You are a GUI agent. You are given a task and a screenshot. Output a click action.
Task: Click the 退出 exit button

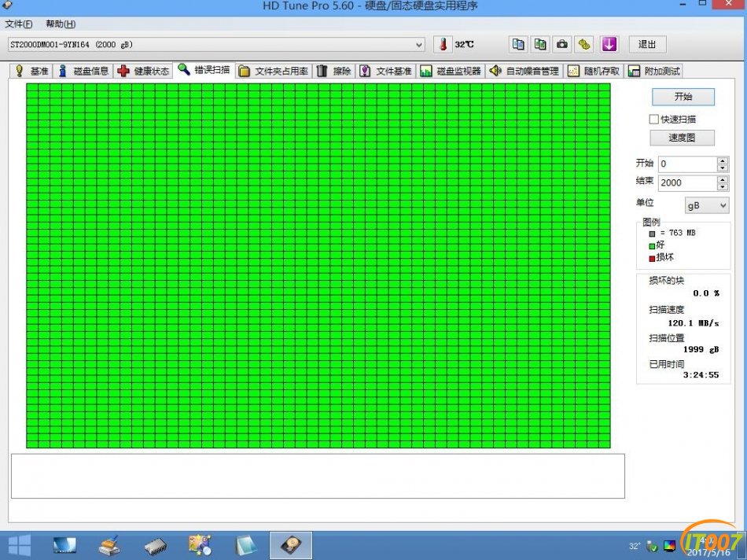(x=647, y=44)
